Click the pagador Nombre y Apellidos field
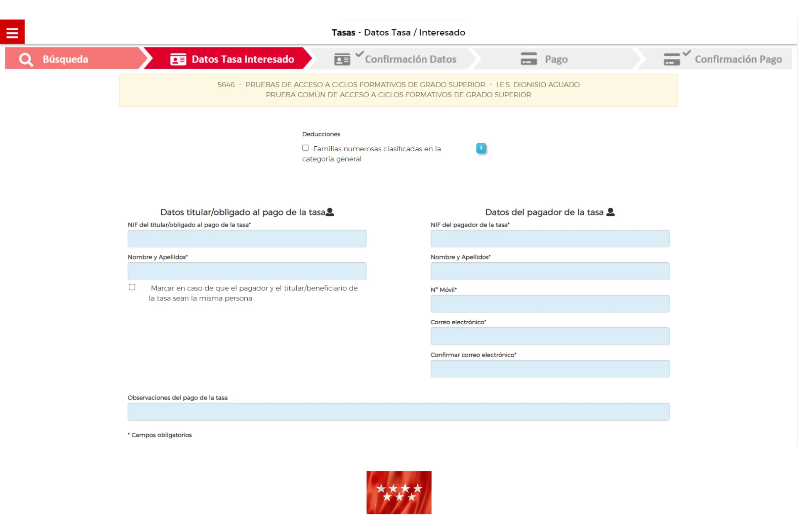The image size is (798, 532). pos(550,271)
